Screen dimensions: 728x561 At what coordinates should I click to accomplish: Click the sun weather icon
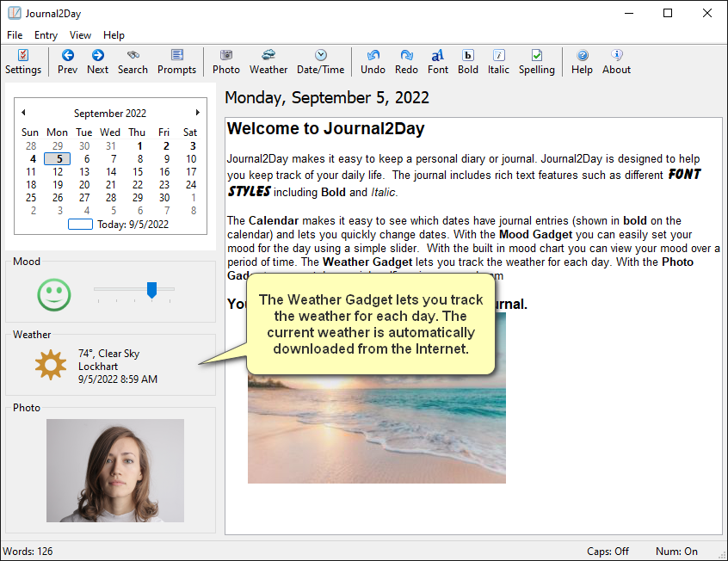[51, 365]
